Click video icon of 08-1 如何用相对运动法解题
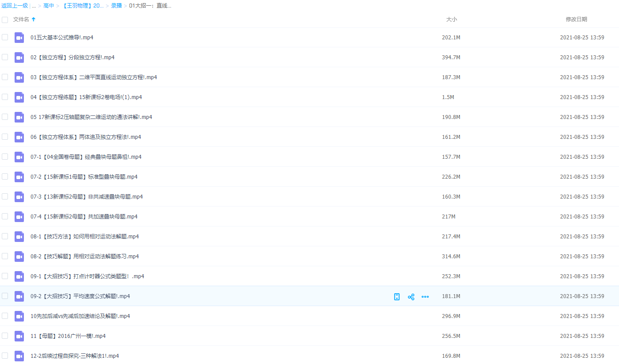Screen dimensions: 619x364 tap(19, 237)
